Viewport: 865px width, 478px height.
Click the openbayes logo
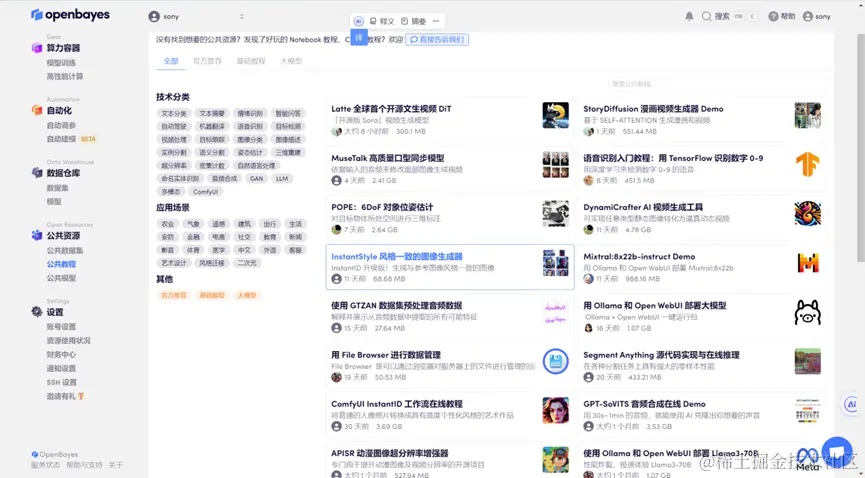coord(70,15)
